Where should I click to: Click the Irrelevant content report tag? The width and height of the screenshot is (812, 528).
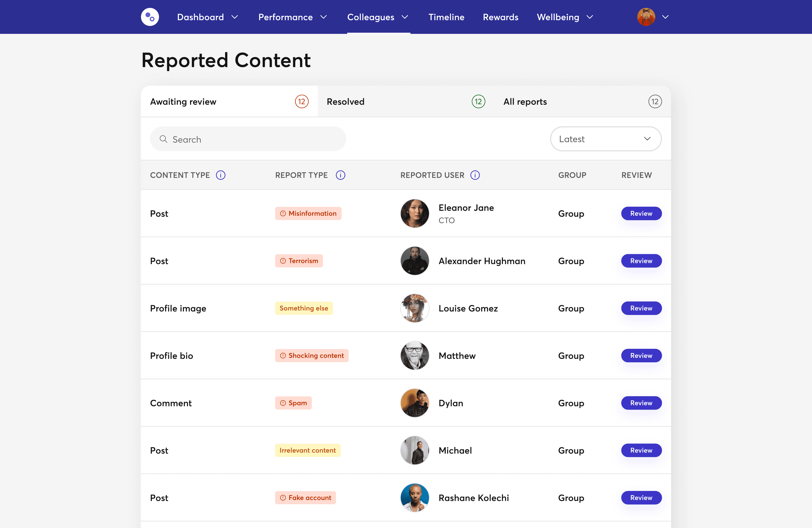pyautogui.click(x=308, y=451)
